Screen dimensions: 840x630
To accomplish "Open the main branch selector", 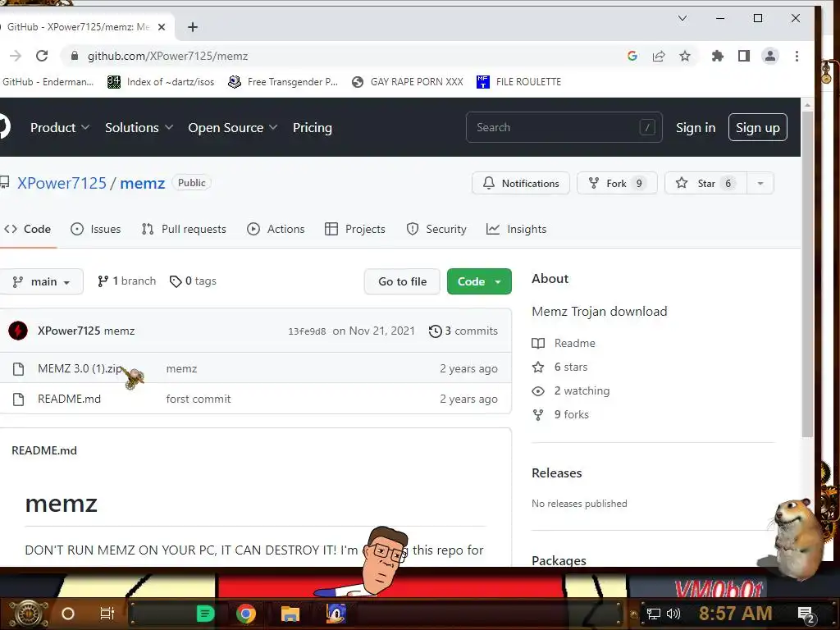I will (41, 281).
